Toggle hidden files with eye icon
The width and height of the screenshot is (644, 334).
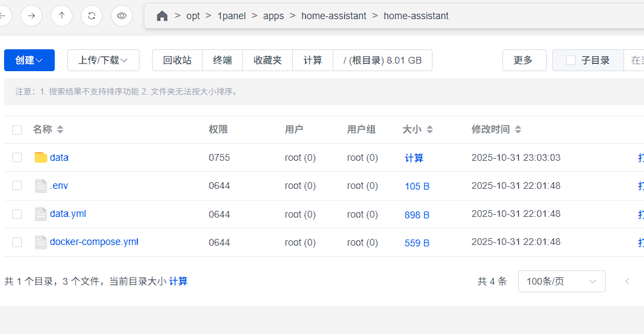(x=122, y=15)
